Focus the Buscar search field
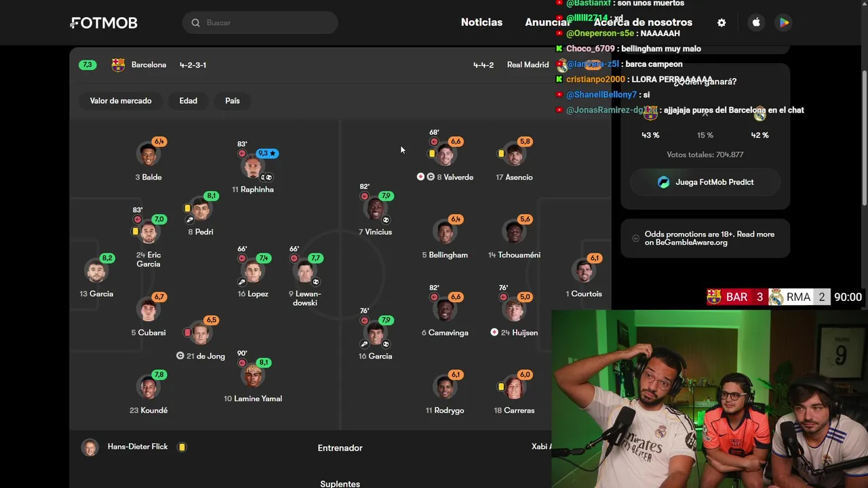The image size is (868, 488). click(x=260, y=23)
